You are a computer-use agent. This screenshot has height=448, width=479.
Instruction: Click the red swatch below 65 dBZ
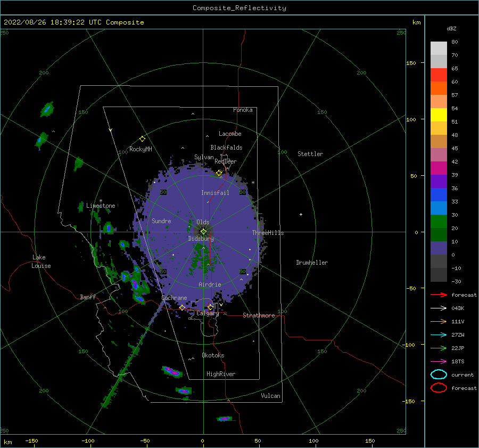pyautogui.click(x=439, y=75)
